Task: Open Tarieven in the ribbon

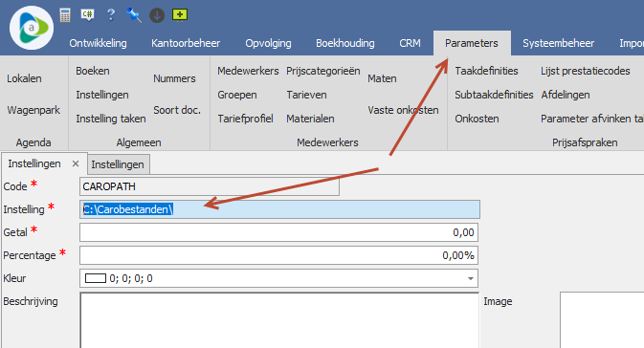Action: tap(307, 95)
